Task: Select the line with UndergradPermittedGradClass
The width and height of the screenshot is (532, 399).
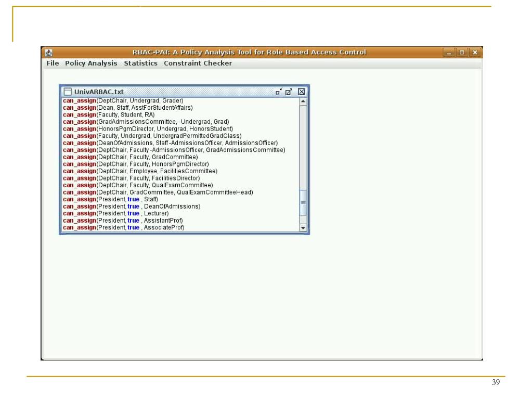Action: click(x=152, y=136)
